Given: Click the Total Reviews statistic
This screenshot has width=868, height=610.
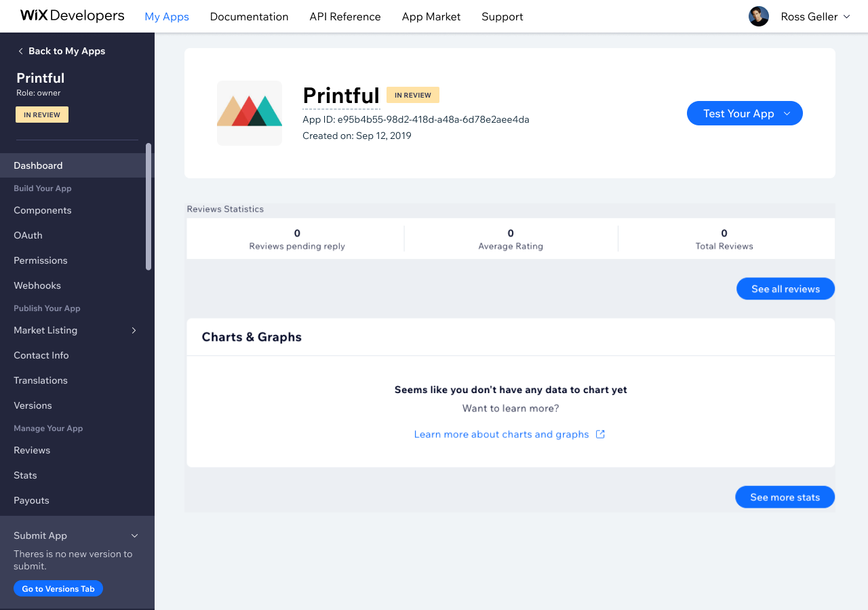Looking at the screenshot, I should click(724, 239).
